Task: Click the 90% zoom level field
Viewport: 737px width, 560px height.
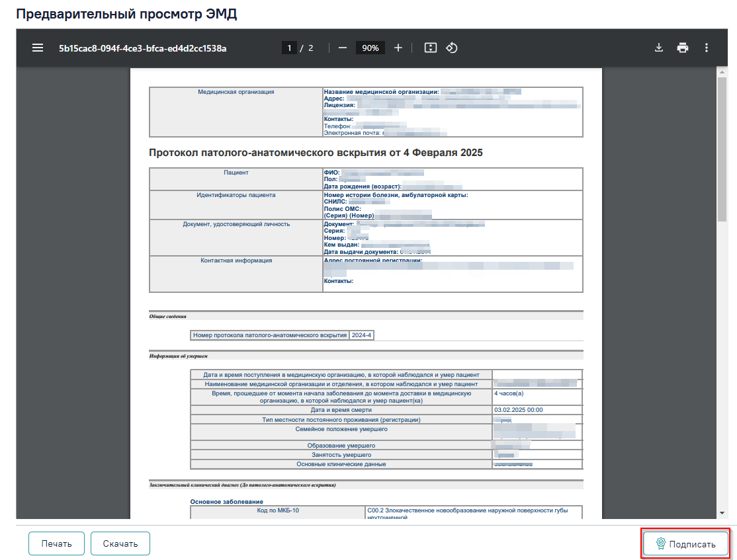Action: 370,48
